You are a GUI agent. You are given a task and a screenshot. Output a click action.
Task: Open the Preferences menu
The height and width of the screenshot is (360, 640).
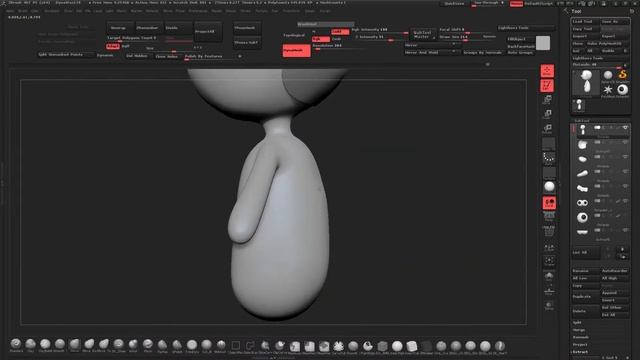pos(198,11)
